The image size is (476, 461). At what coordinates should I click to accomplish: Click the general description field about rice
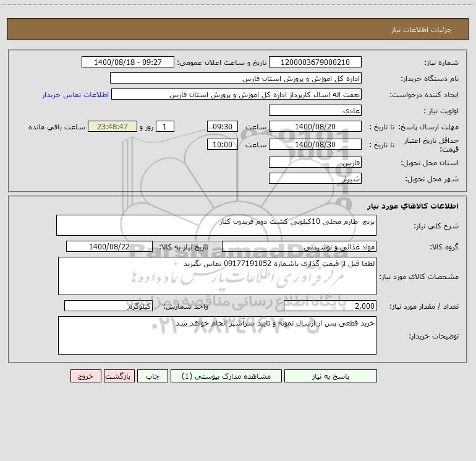pyautogui.click(x=216, y=225)
